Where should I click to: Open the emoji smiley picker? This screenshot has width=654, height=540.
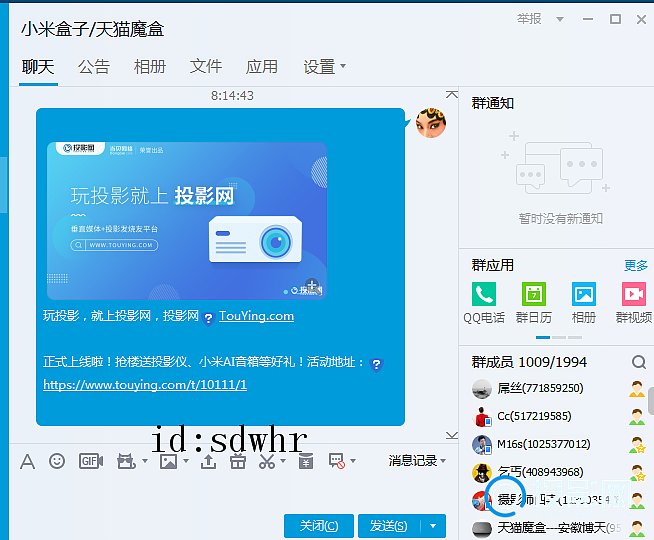[x=57, y=461]
